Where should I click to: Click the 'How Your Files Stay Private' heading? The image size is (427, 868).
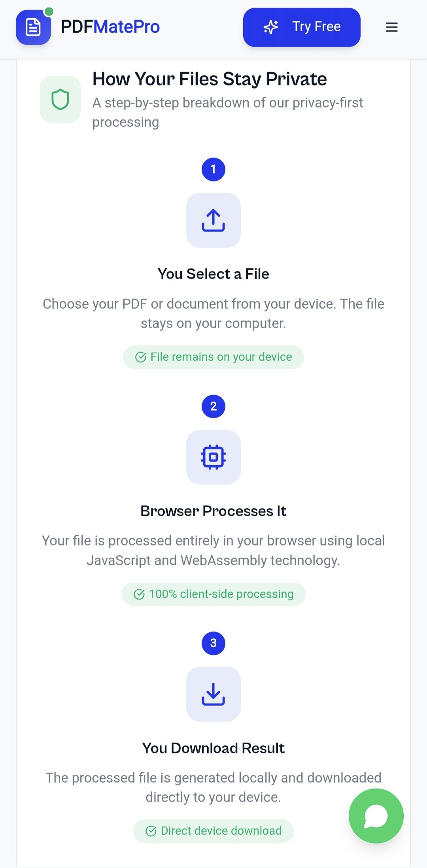click(210, 78)
